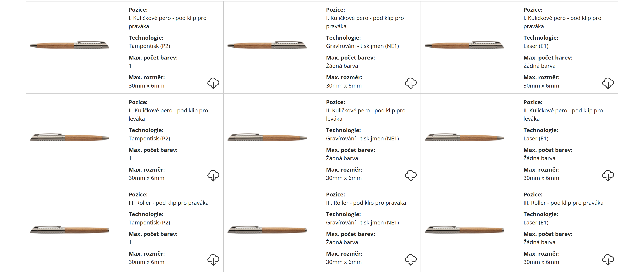Screen dimensions: 644x272
Task: Download template for position II Gravírování (NE1)
Action: [x=411, y=175]
